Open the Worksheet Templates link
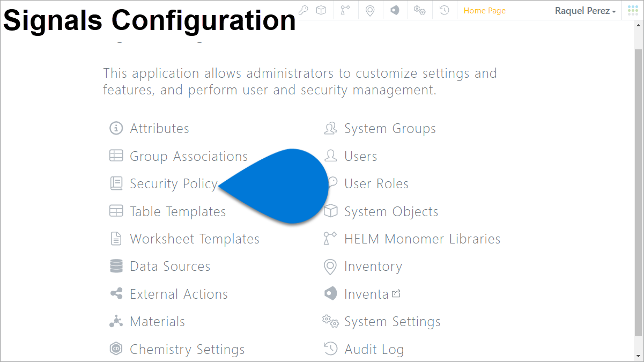Screen dimensions: 644x362 pyautogui.click(x=195, y=239)
